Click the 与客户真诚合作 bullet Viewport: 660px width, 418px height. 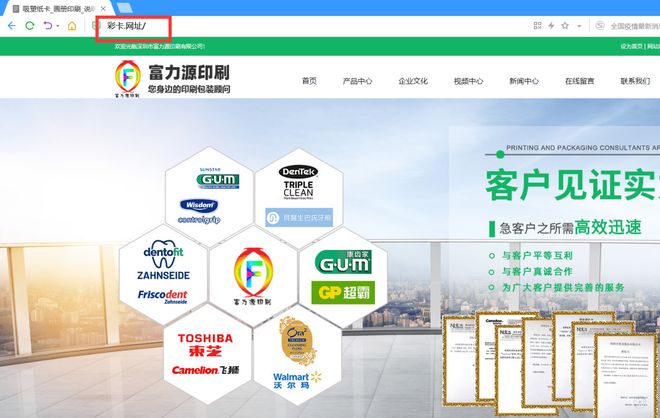tap(537, 271)
